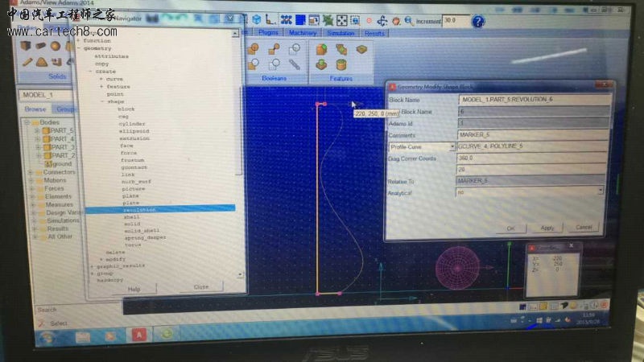This screenshot has width=644, height=362.
Task: Switch to the Groups tab
Action: pos(65,109)
